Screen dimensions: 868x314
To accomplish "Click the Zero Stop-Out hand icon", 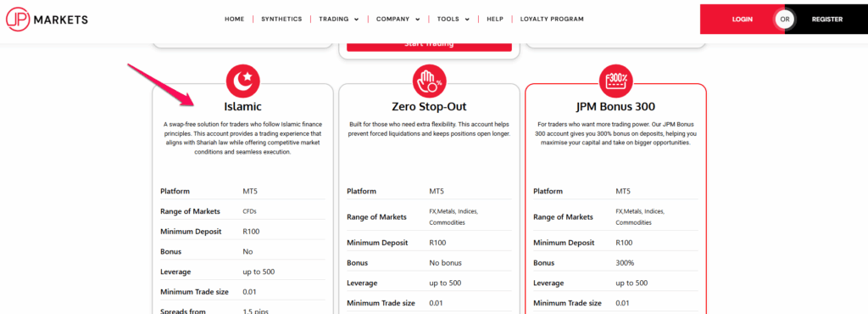I will [x=429, y=81].
